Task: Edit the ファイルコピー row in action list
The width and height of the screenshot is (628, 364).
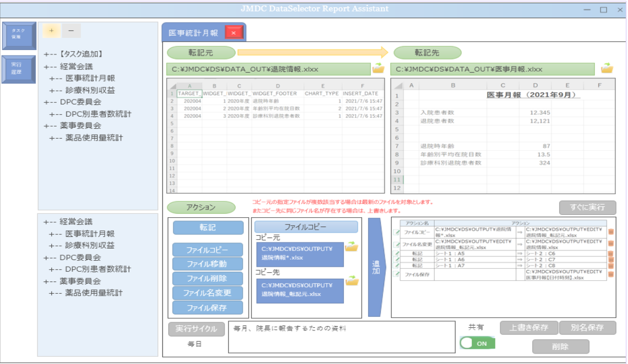Action: point(396,232)
